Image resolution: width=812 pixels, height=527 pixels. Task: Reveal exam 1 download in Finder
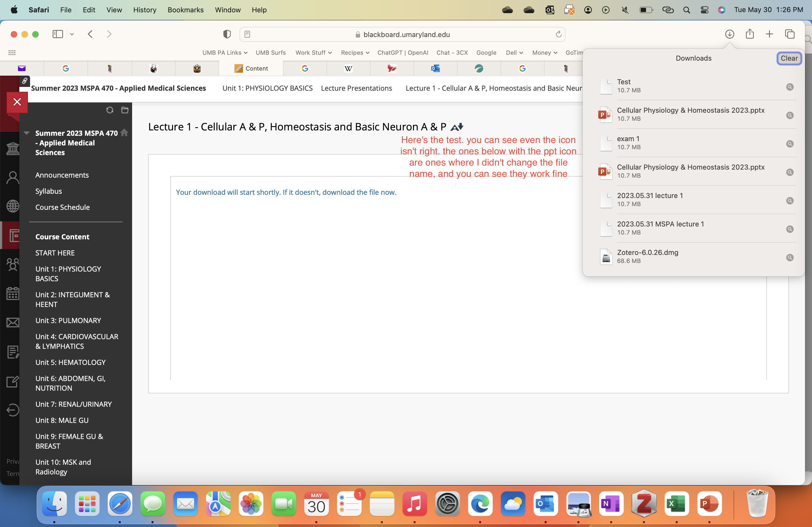pyautogui.click(x=789, y=144)
